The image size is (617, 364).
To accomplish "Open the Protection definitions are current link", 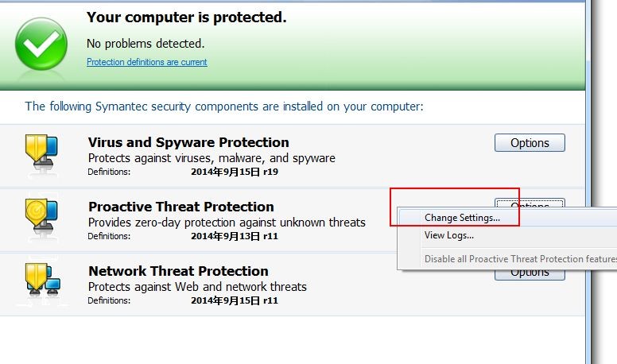I will [x=147, y=62].
